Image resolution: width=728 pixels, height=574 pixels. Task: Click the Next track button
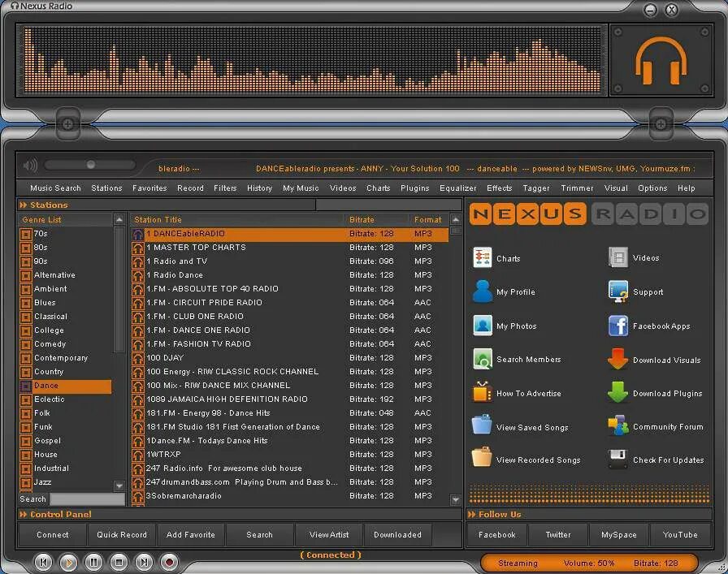(x=144, y=563)
